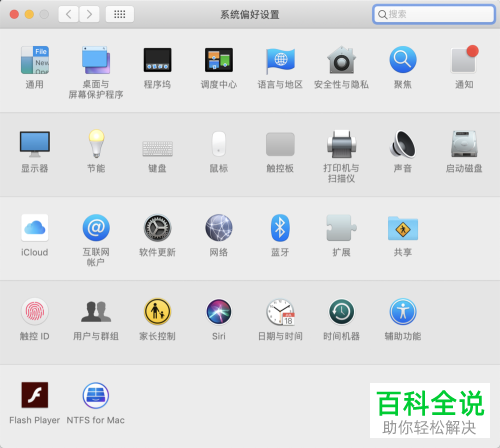The height and width of the screenshot is (448, 500).
Task: Go forward with the right arrow button
Action: pos(89,14)
